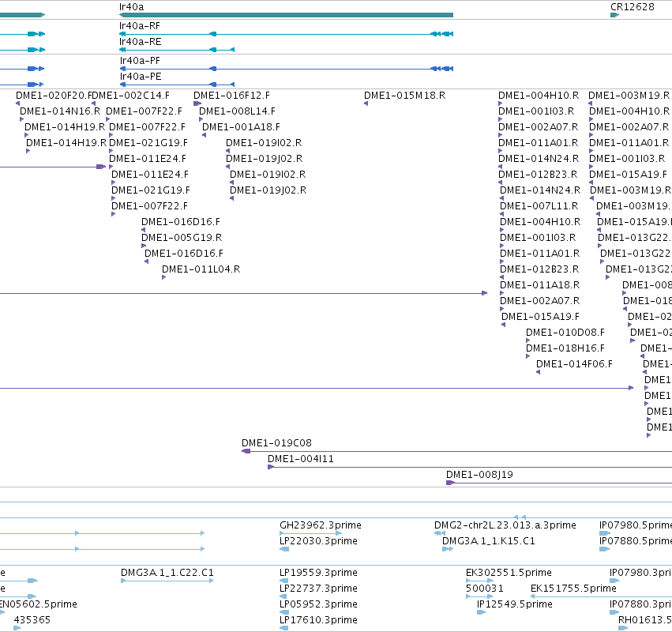Select the IP12549.5prime EST label

click(515, 604)
